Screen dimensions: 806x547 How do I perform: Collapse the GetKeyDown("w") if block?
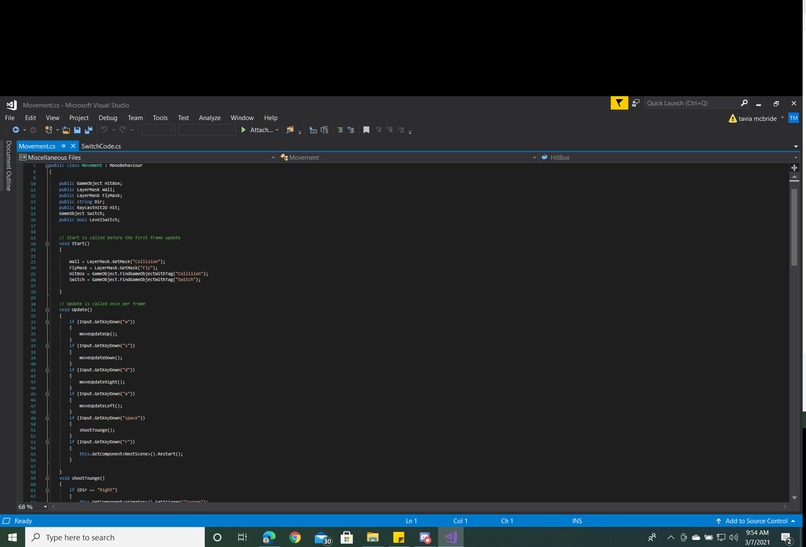point(47,322)
